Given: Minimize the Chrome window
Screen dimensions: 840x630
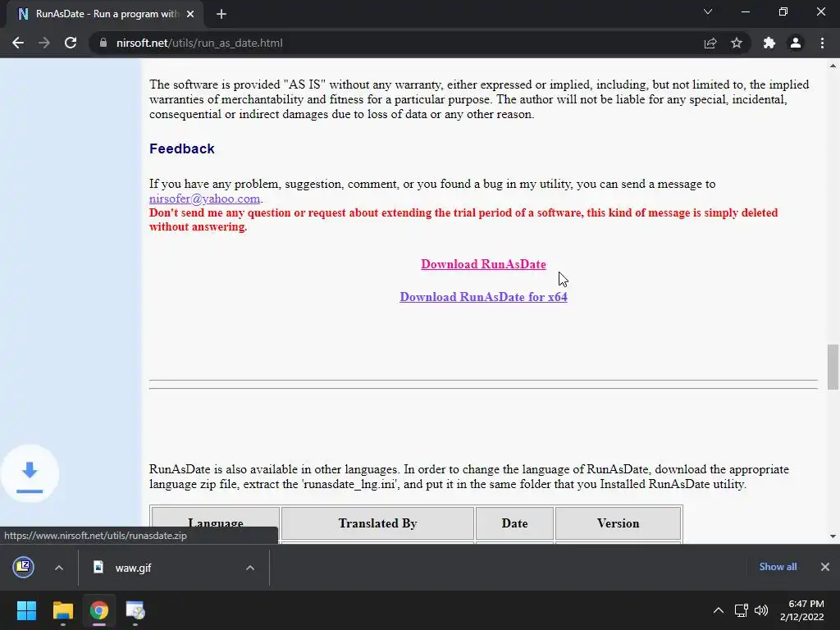Looking at the screenshot, I should (x=745, y=11).
